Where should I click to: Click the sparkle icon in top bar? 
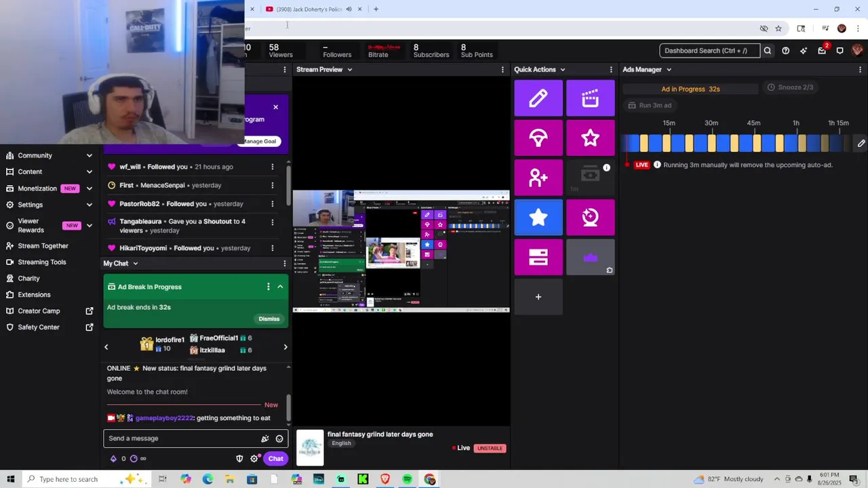tap(804, 50)
